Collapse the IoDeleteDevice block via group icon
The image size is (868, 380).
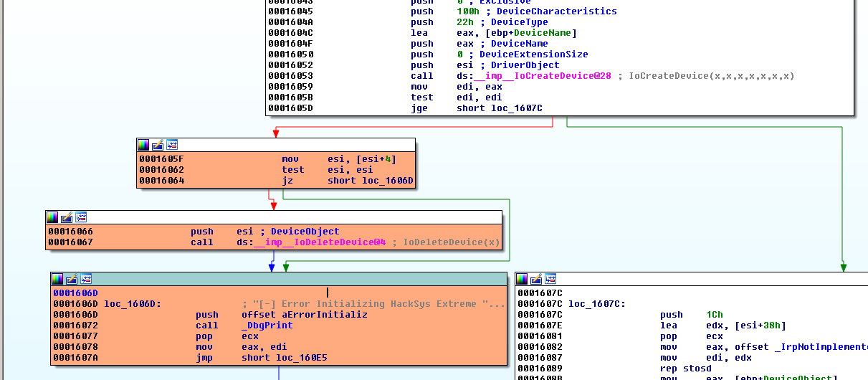tap(81, 217)
